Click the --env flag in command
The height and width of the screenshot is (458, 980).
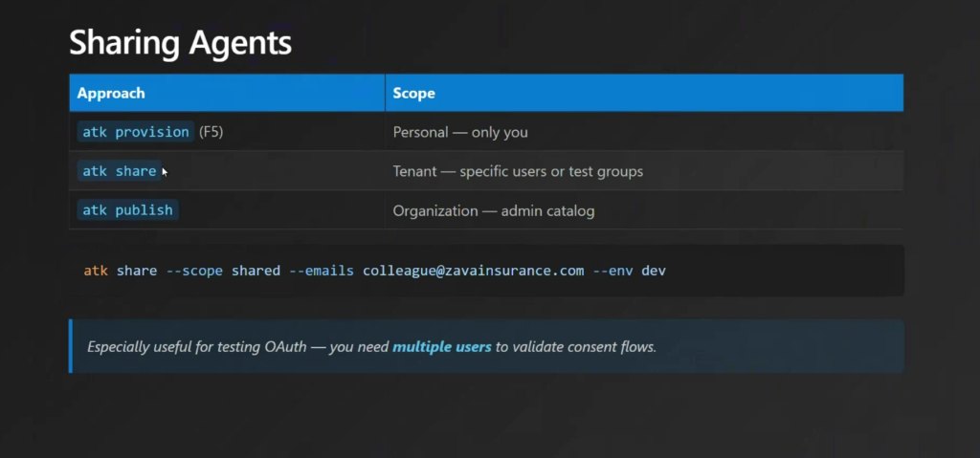click(612, 271)
